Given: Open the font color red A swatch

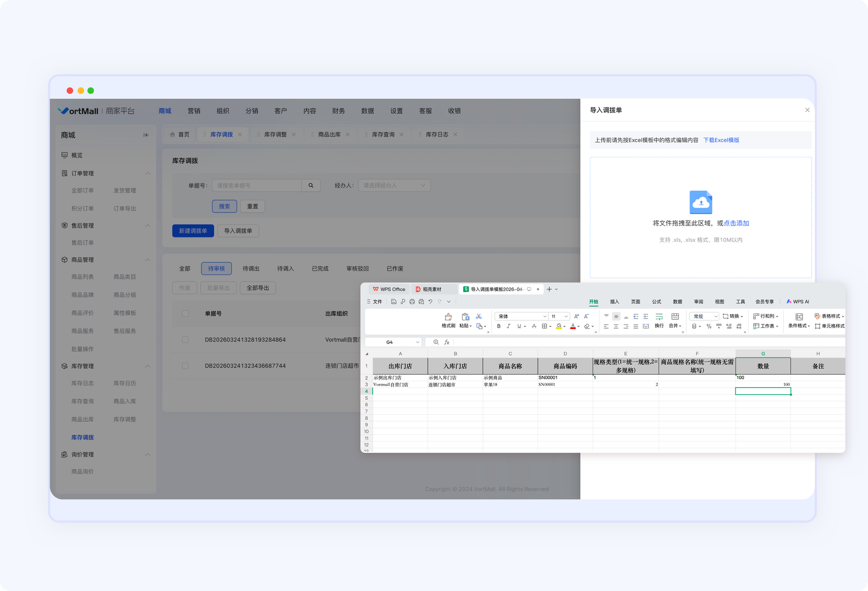Looking at the screenshot, I should [x=572, y=326].
